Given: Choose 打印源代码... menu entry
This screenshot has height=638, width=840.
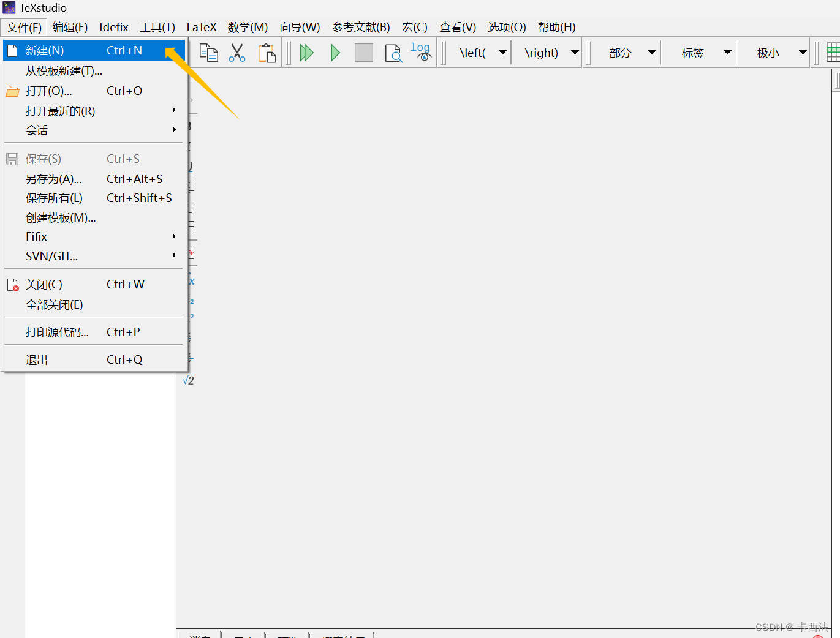Looking at the screenshot, I should click(94, 332).
